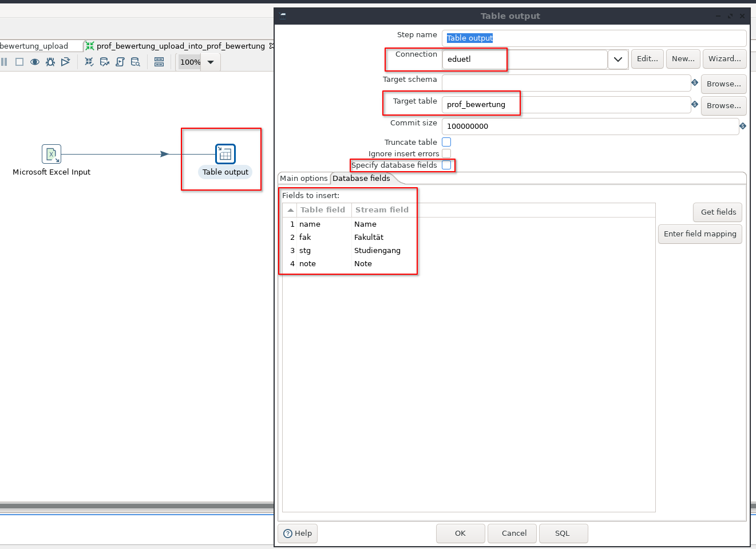The width and height of the screenshot is (756, 549).
Task: Click the SQL button in dialog
Action: (563, 533)
